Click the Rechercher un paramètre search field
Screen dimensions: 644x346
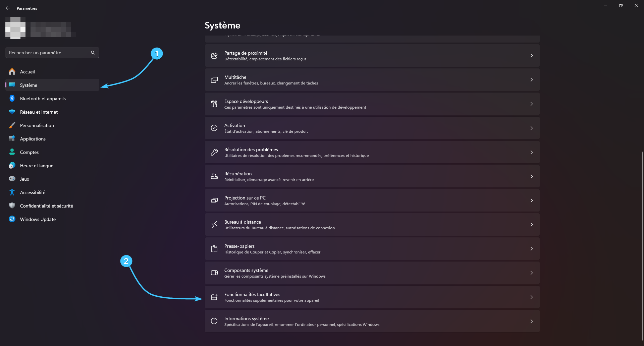(52, 53)
